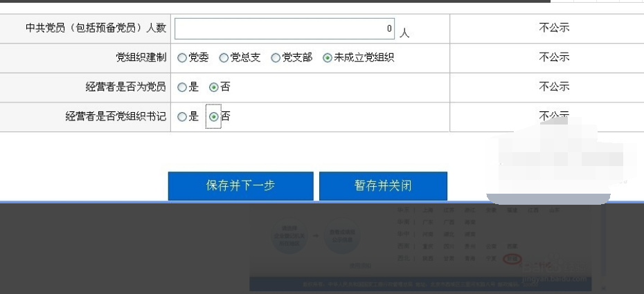This screenshot has width=644, height=294.
Task: Click the 经营者是否为党员 label
Action: click(126, 87)
